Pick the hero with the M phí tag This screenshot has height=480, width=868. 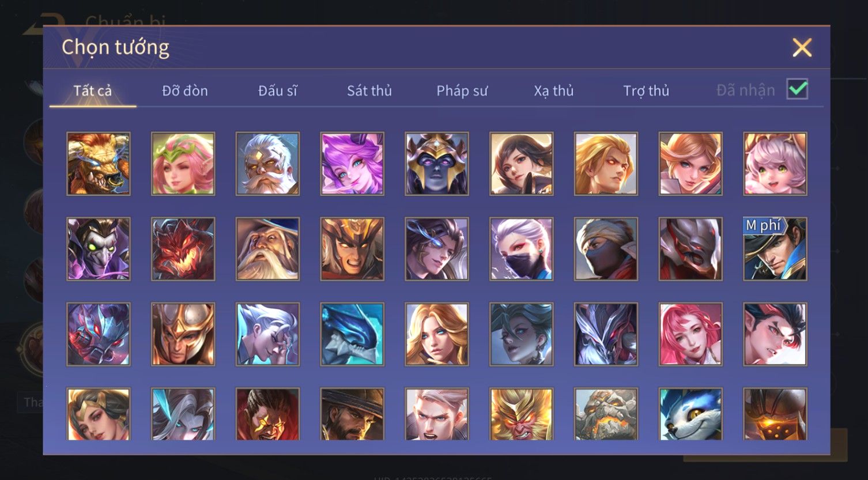(x=775, y=249)
